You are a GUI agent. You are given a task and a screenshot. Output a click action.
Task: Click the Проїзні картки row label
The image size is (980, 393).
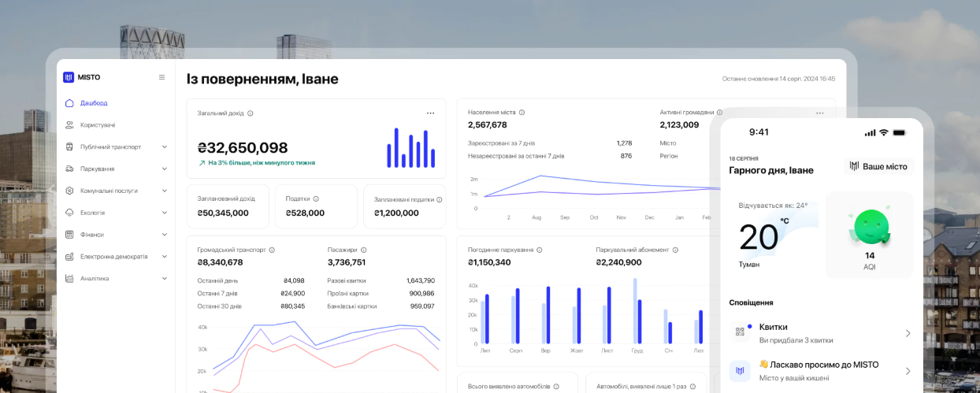349,293
